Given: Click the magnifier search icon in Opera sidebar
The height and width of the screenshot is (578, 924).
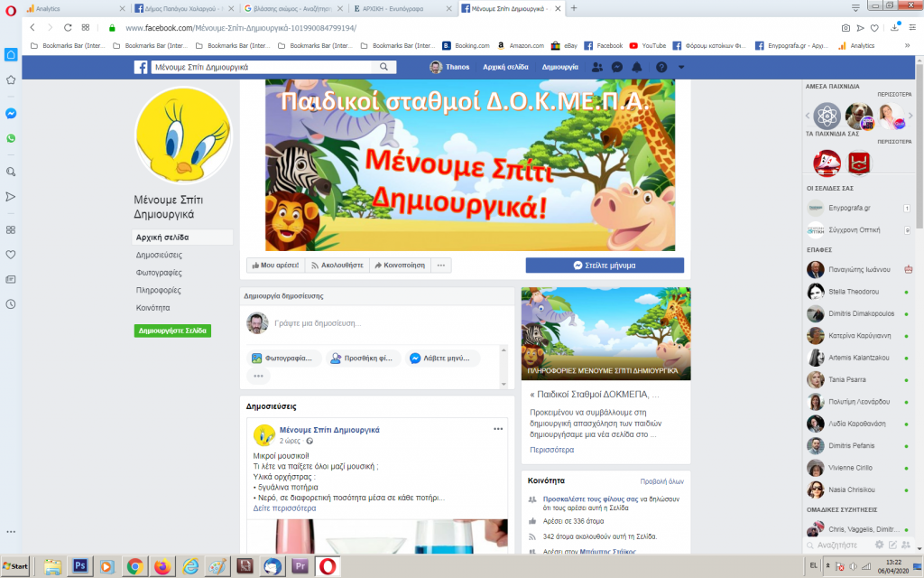Looking at the screenshot, I should click(x=10, y=170).
